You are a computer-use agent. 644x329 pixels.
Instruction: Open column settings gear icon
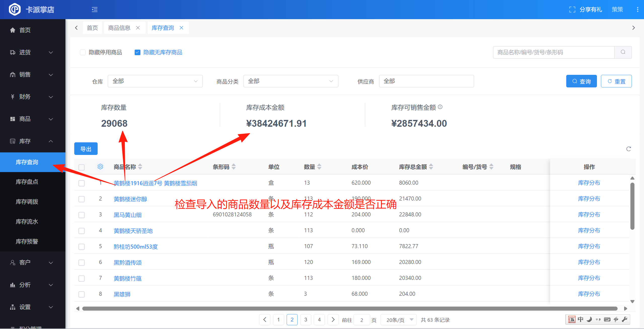pyautogui.click(x=100, y=167)
